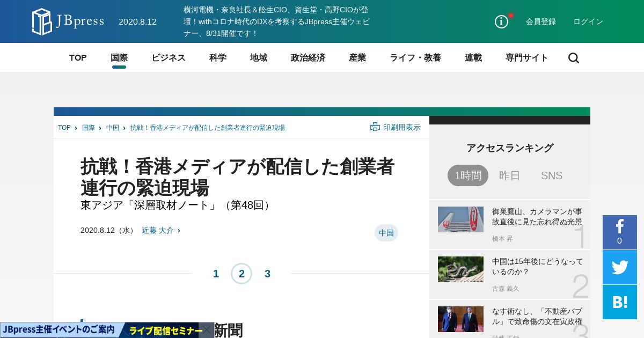Switch to the 昨日 ranking tab
Image resolution: width=644 pixels, height=338 pixels.
point(510,175)
